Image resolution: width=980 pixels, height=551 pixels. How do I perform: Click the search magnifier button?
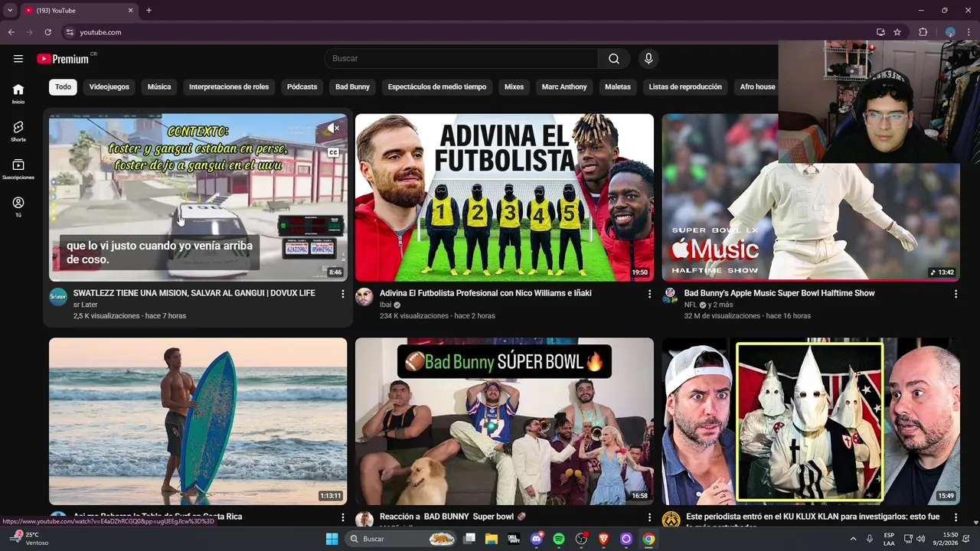[614, 59]
